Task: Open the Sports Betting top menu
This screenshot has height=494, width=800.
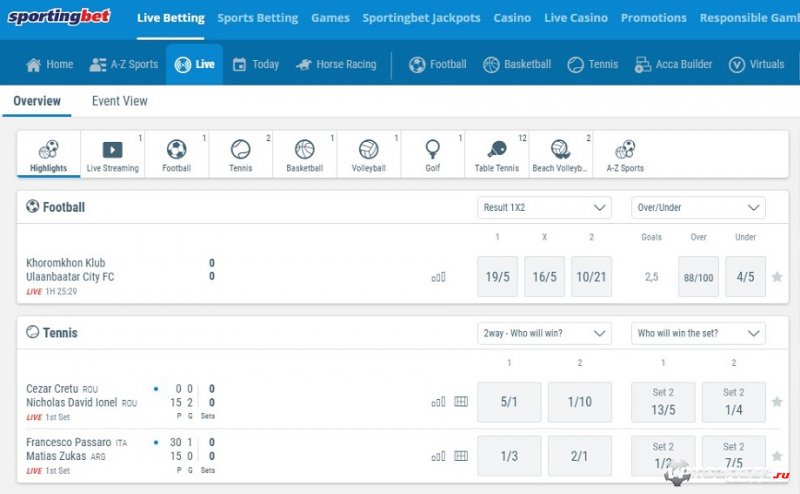Action: tap(258, 18)
